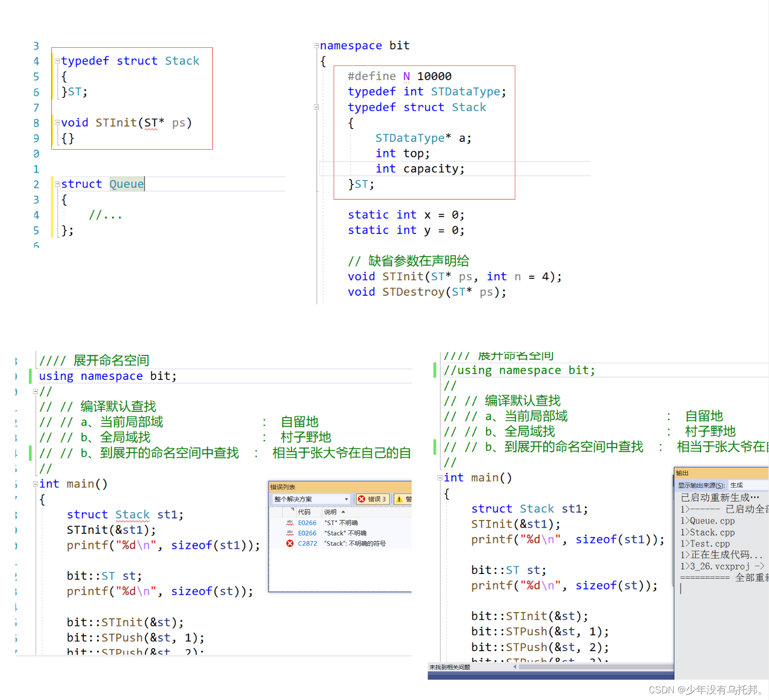
Task: Select the 1>Queue.cpp output line
Action: click(x=707, y=521)
